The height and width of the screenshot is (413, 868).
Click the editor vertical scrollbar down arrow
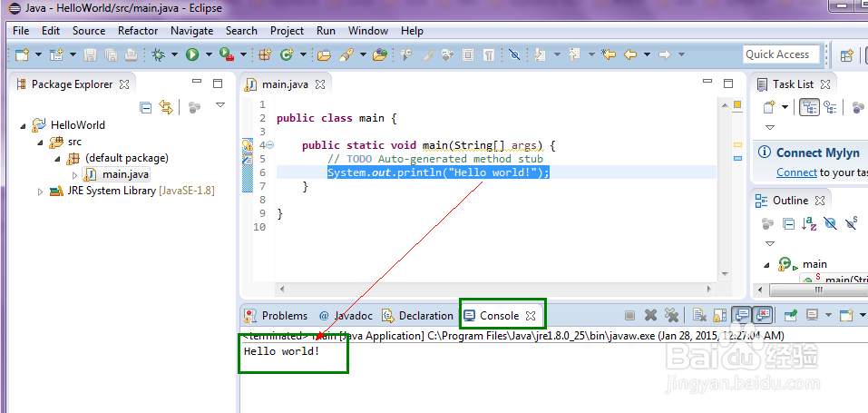pyautogui.click(x=725, y=274)
